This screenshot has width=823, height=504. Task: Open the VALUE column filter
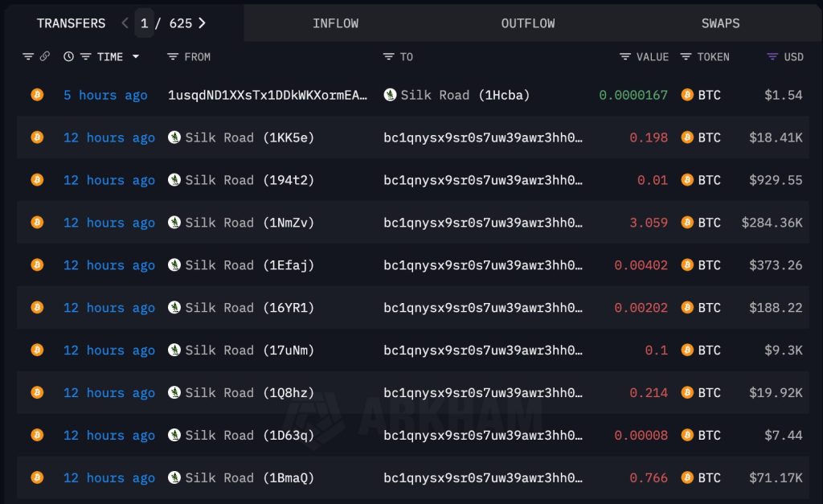(x=624, y=56)
